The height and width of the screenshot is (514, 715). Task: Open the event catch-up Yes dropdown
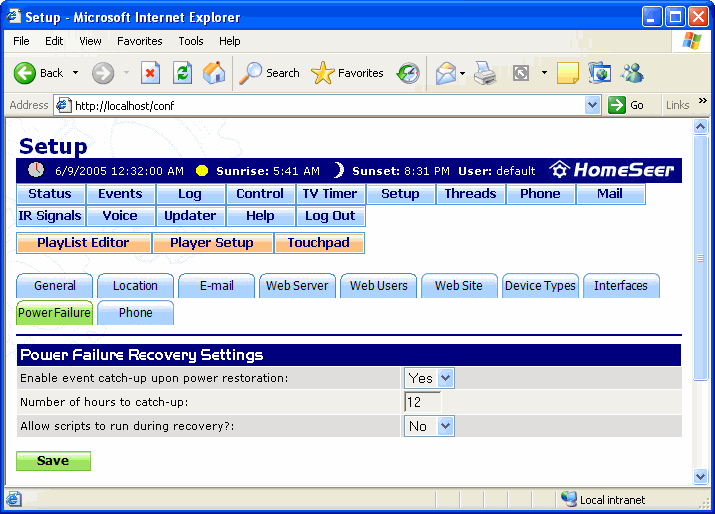429,378
